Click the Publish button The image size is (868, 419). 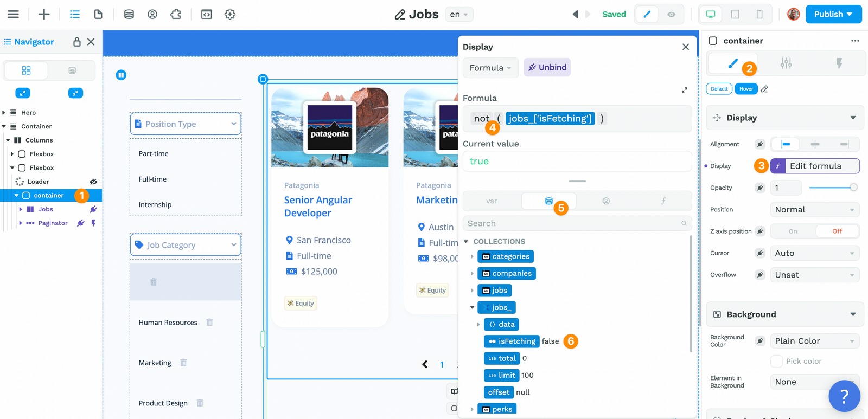point(833,15)
